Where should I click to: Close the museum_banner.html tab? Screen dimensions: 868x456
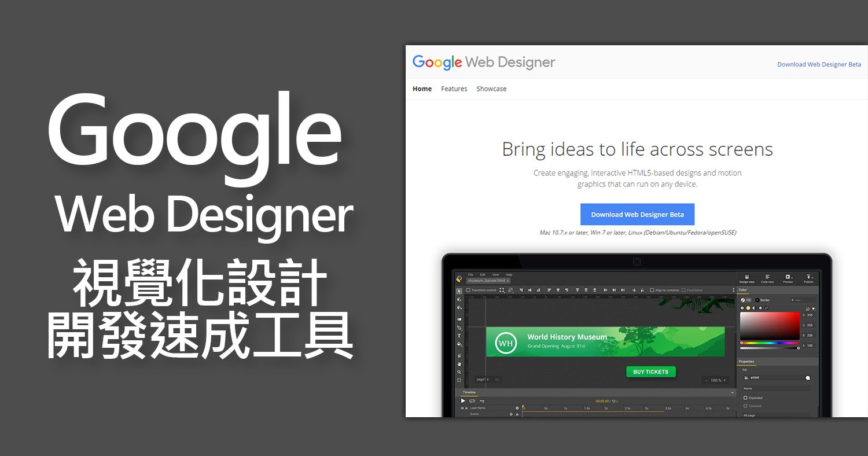507,281
